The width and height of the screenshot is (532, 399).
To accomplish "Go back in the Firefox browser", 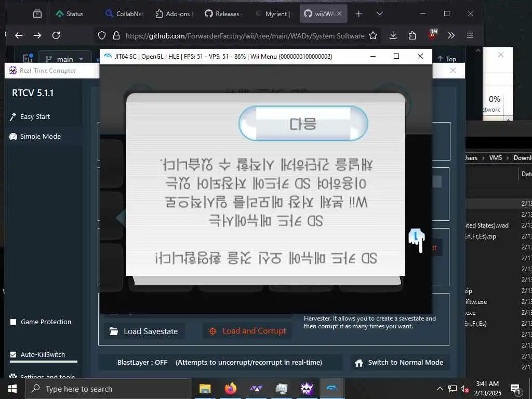I will coord(19,35).
